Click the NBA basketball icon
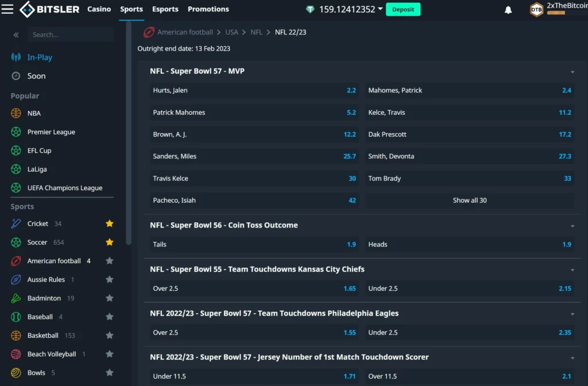Image resolution: width=588 pixels, height=386 pixels. 16,113
